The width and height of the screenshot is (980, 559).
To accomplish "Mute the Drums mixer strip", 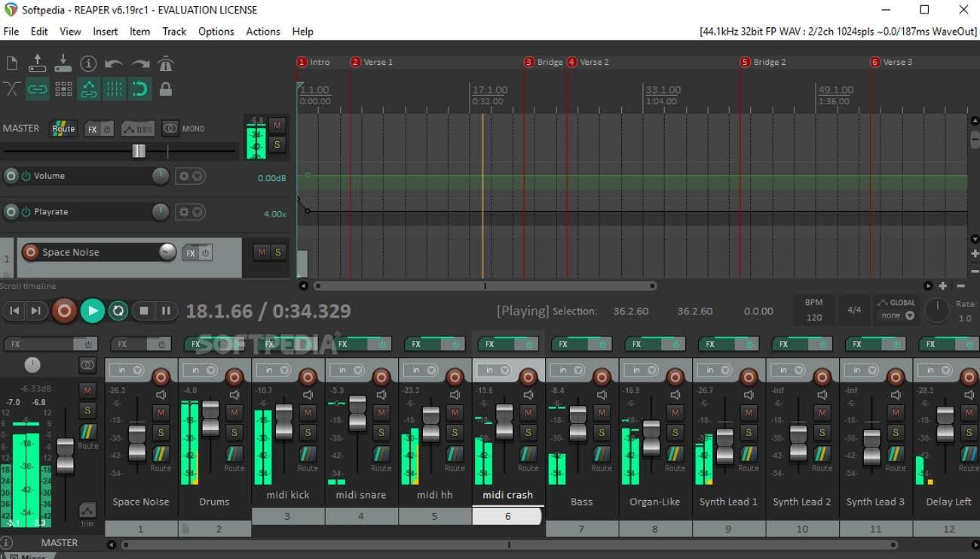I will tap(234, 413).
